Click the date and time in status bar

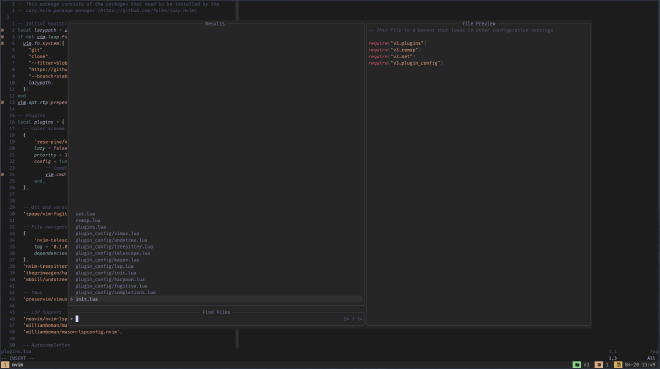(640, 365)
